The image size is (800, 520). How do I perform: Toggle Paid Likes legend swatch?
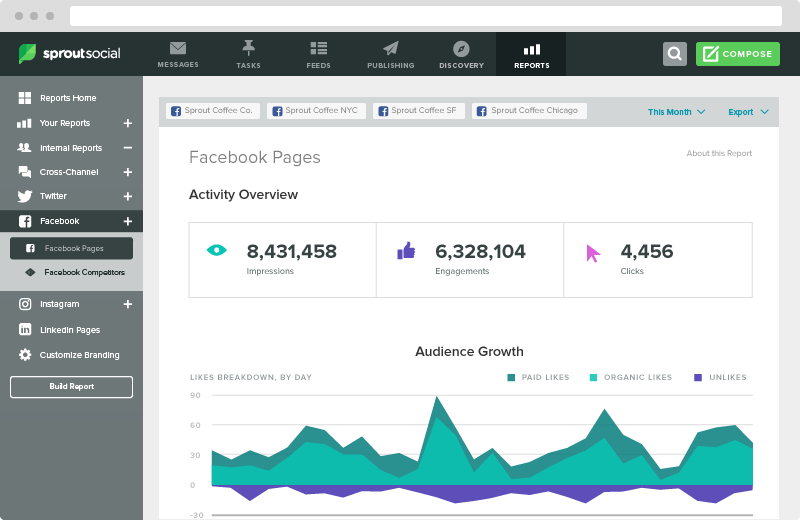(x=511, y=378)
